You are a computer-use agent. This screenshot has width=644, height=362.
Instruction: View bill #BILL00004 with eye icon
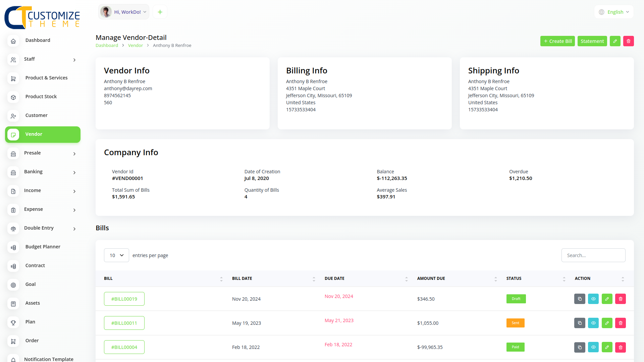(x=593, y=347)
